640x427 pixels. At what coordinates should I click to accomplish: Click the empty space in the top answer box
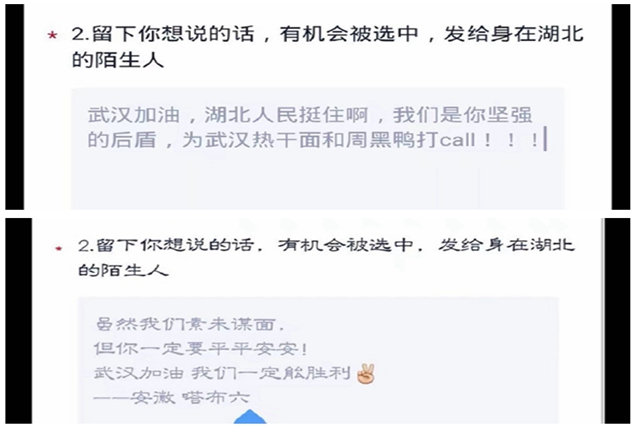click(318, 182)
